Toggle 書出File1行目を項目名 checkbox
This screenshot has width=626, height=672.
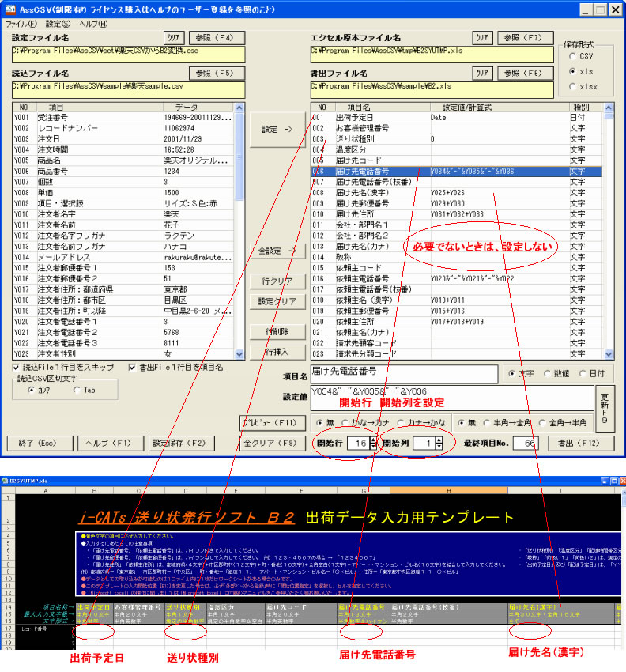click(133, 368)
